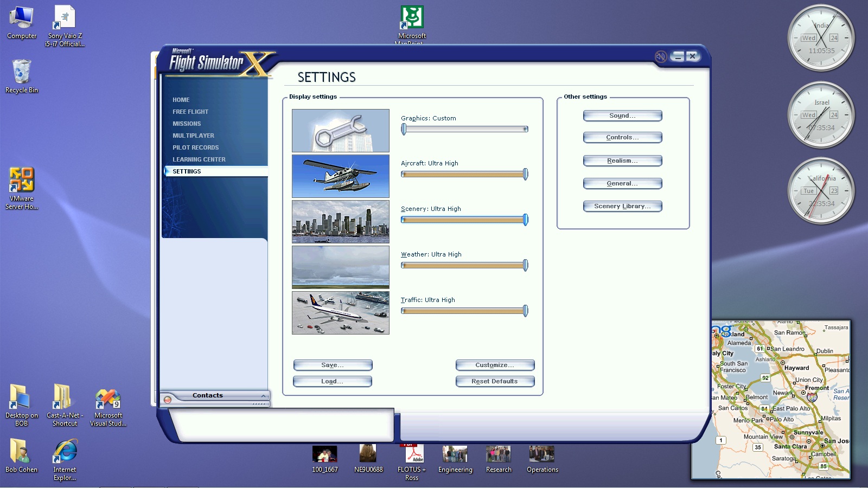Click the Weather quality slider
868x488 pixels.
(464, 265)
